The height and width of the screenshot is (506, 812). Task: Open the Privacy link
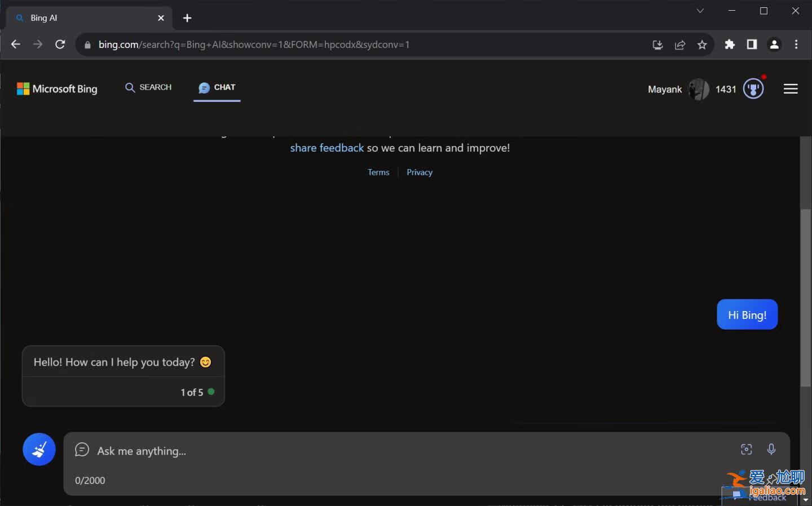click(x=420, y=172)
